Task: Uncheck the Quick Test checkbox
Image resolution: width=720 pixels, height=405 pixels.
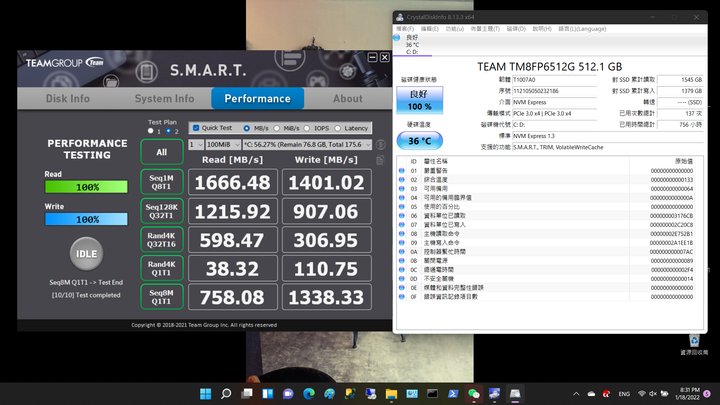Action: pyautogui.click(x=196, y=128)
